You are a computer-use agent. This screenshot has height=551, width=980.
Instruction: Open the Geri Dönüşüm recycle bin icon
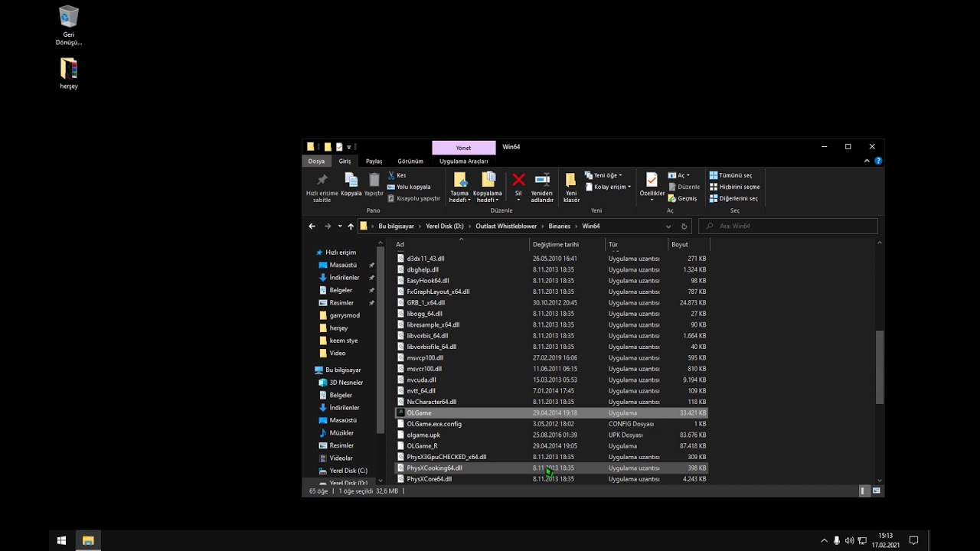point(69,25)
